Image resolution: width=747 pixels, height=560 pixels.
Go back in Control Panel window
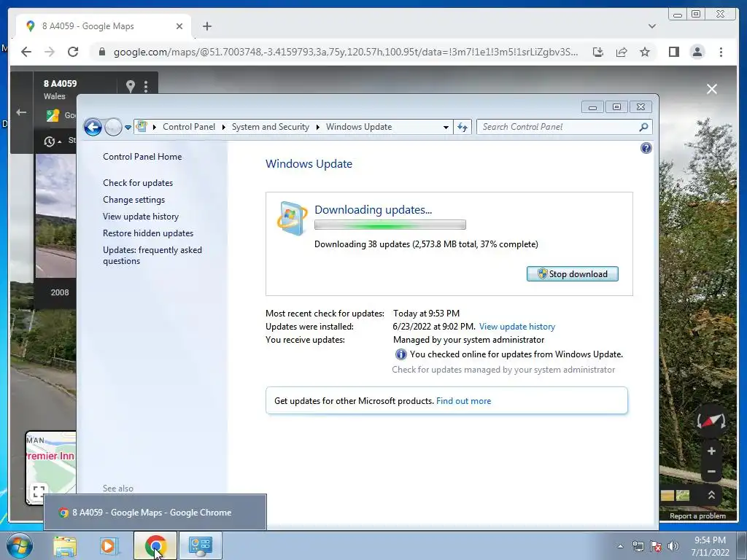tap(93, 127)
